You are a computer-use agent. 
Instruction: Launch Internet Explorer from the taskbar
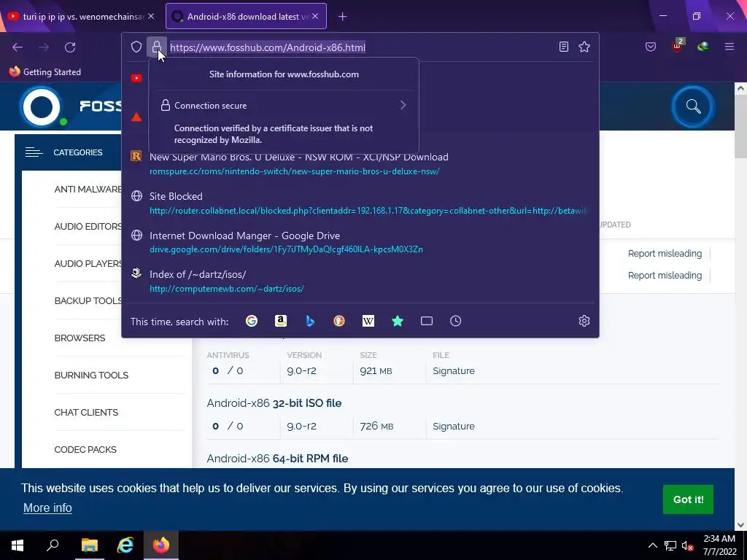(125, 545)
